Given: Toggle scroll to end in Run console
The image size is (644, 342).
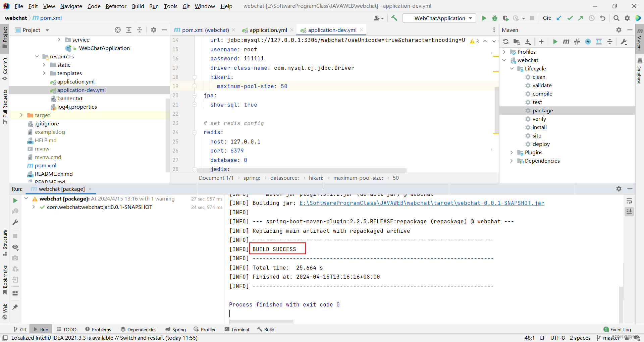Looking at the screenshot, I should (x=629, y=211).
